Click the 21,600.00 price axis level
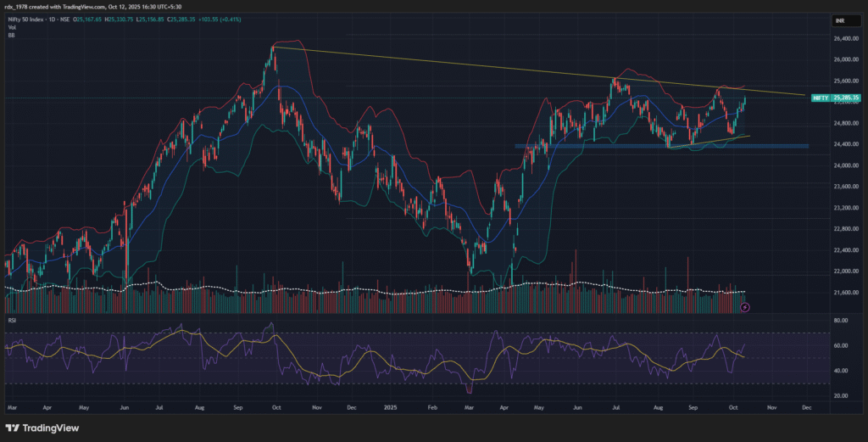The height and width of the screenshot is (442, 868). pyautogui.click(x=843, y=293)
